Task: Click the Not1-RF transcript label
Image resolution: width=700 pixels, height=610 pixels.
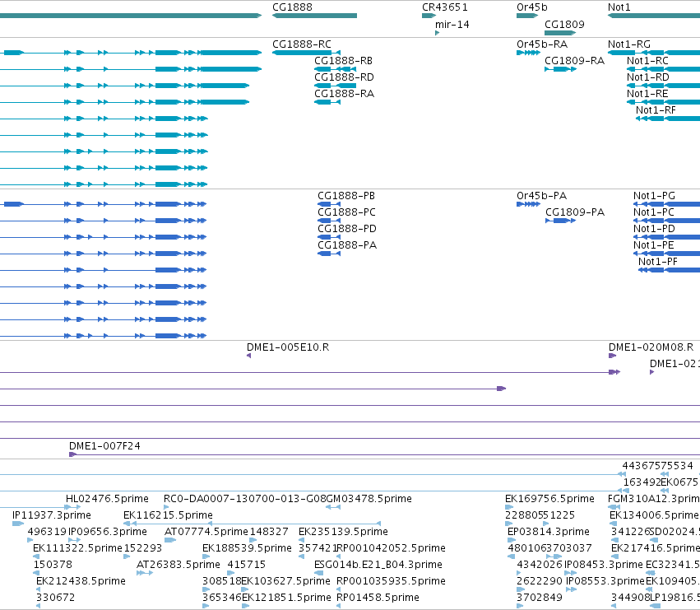Action: pos(656,110)
